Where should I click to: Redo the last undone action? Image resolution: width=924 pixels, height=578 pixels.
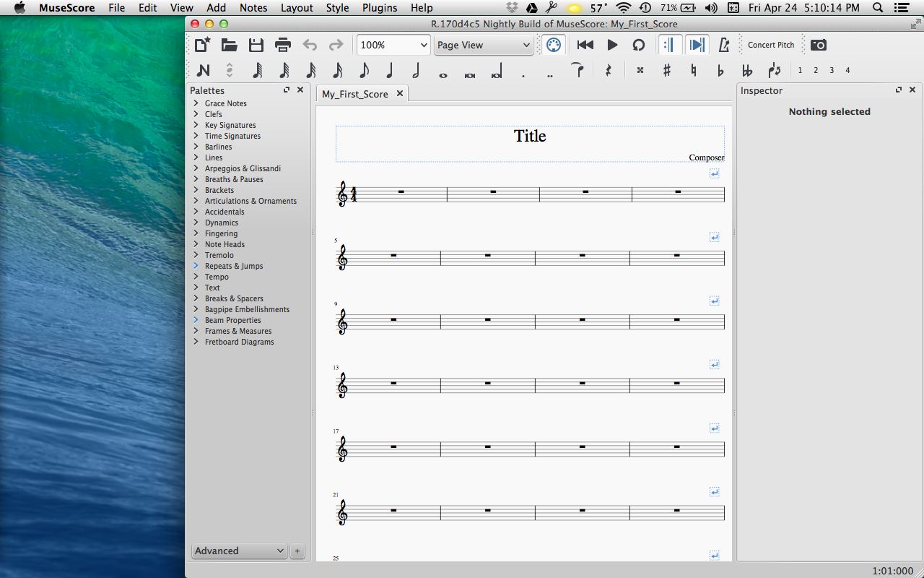(x=336, y=45)
